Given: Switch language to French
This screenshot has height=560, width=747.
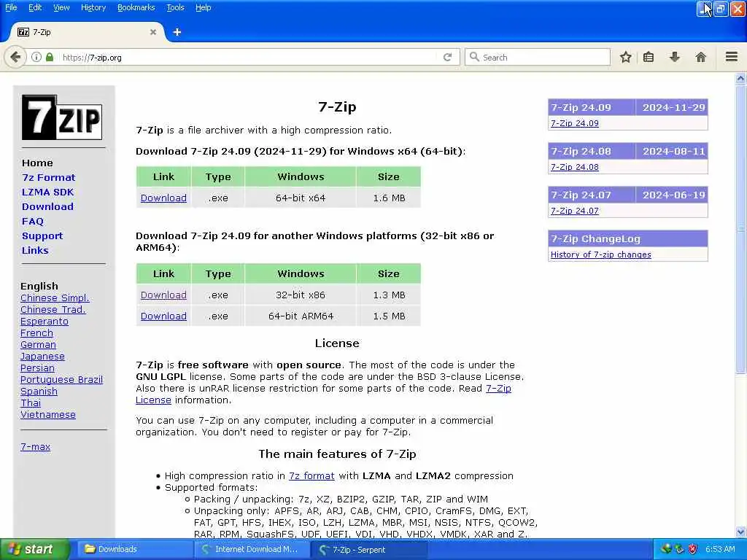Looking at the screenshot, I should pos(36,332).
